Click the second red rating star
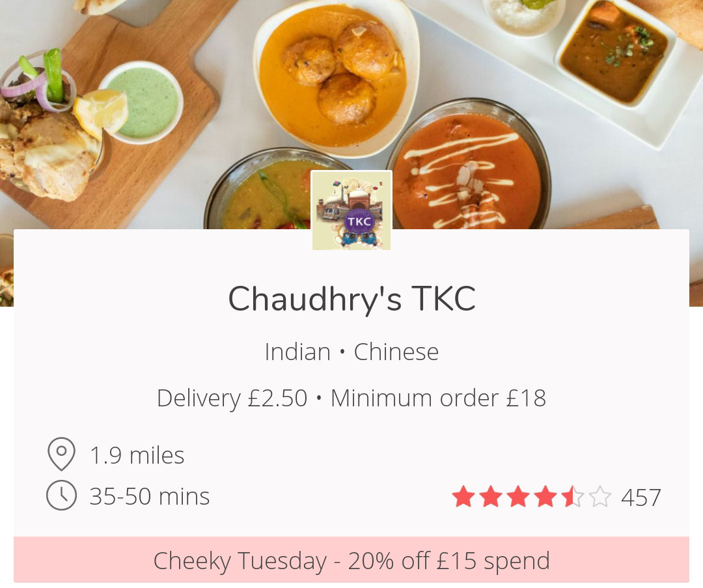703x588 pixels. tap(491, 496)
